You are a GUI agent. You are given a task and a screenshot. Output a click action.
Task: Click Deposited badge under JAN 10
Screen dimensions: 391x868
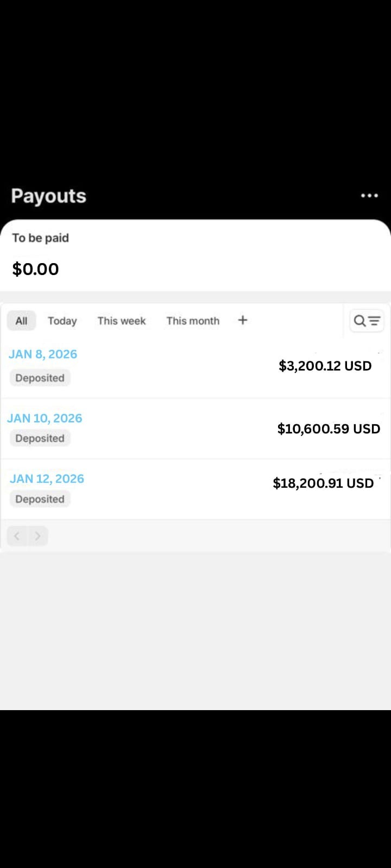[40, 438]
